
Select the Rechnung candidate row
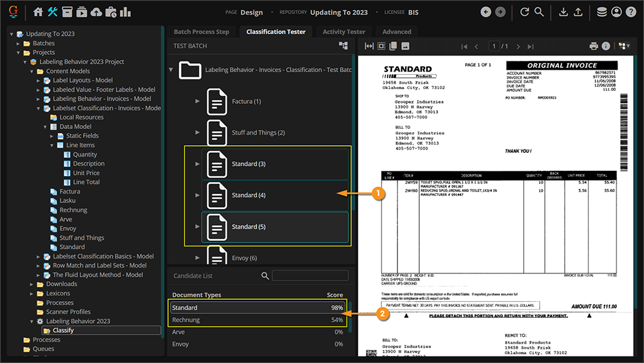pyautogui.click(x=258, y=320)
